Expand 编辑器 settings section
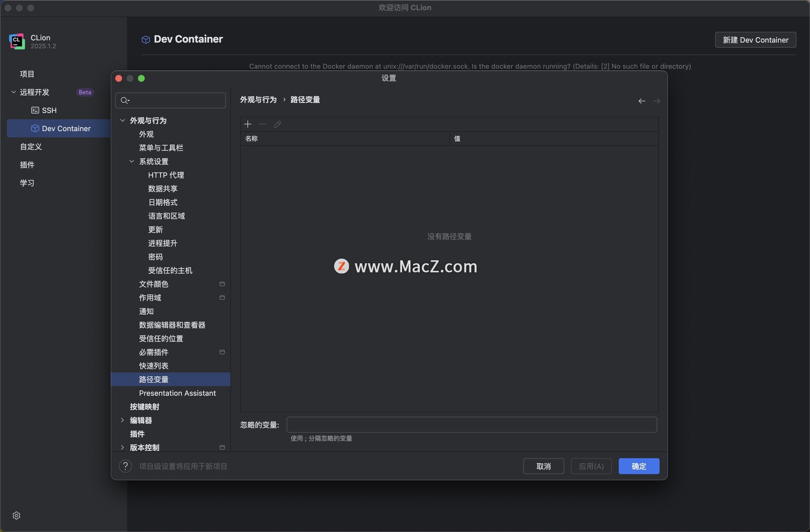This screenshot has height=532, width=810. [x=122, y=420]
